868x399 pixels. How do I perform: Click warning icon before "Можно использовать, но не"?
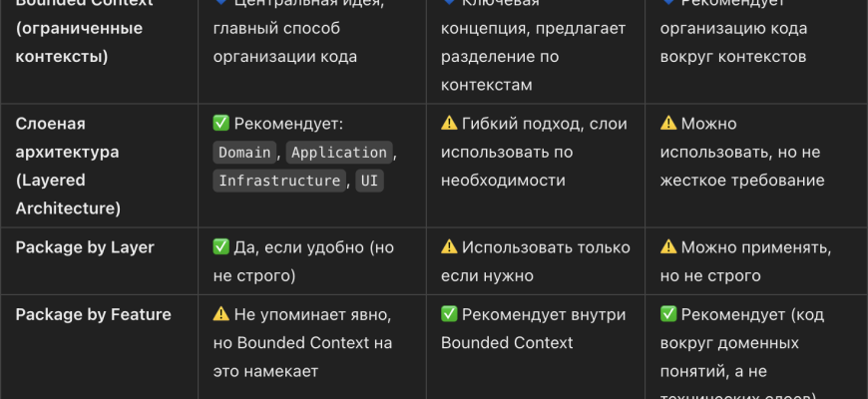pyautogui.click(x=668, y=125)
